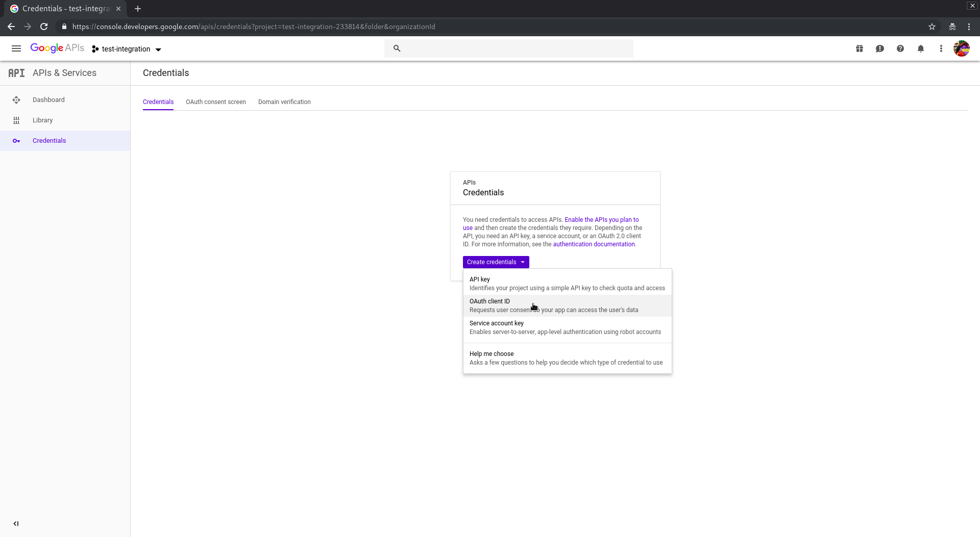Viewport: 980px width, 537px height.
Task: Show notifications bell
Action: pyautogui.click(x=921, y=48)
